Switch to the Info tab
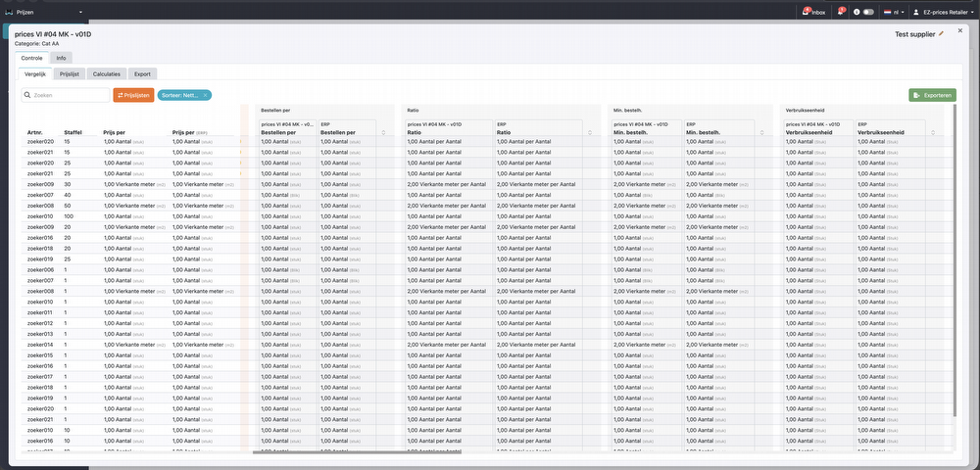The width and height of the screenshot is (980, 470). [61, 58]
